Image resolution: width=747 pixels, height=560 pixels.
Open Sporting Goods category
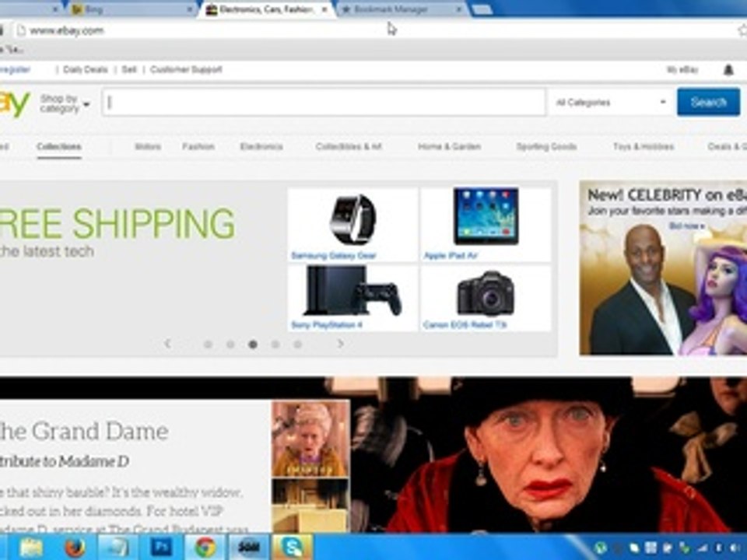[x=546, y=147]
